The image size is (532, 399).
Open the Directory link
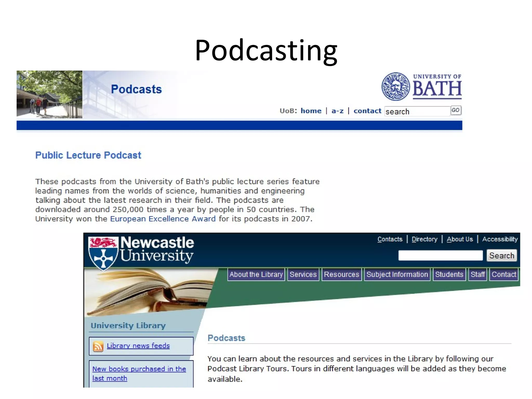[424, 239]
